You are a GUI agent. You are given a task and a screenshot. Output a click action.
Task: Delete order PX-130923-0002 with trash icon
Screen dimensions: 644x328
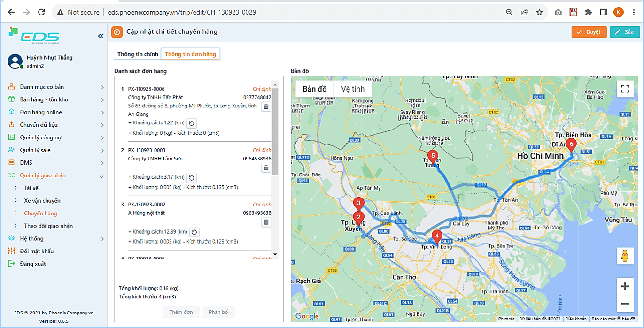point(266,222)
